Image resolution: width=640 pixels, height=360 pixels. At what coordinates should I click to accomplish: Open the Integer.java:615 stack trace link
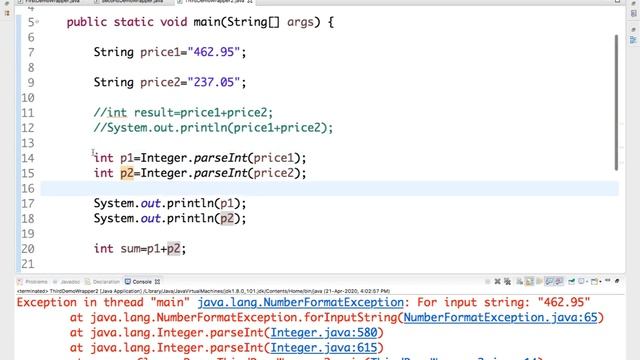coord(324,348)
